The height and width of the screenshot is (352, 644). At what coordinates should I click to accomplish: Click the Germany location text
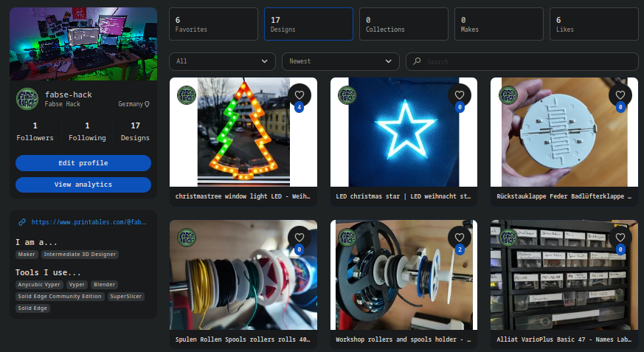pos(131,104)
